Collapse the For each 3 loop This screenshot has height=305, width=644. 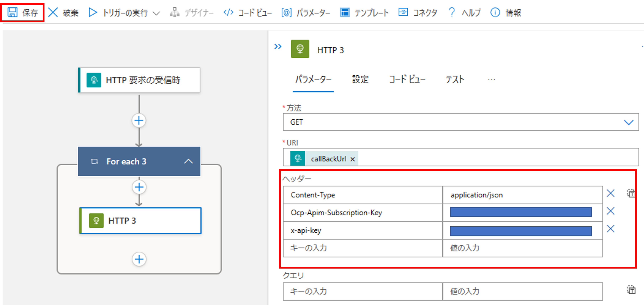188,161
